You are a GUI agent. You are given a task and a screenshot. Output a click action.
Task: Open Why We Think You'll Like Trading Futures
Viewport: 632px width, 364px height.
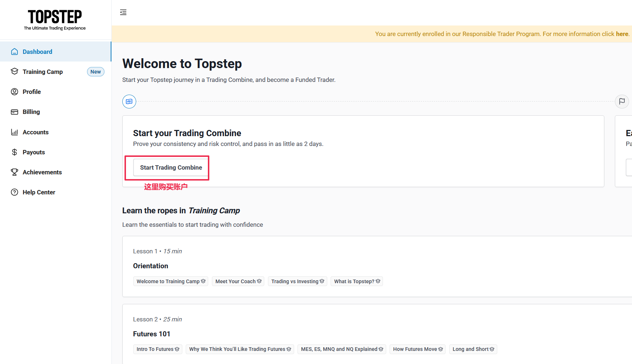pos(240,349)
